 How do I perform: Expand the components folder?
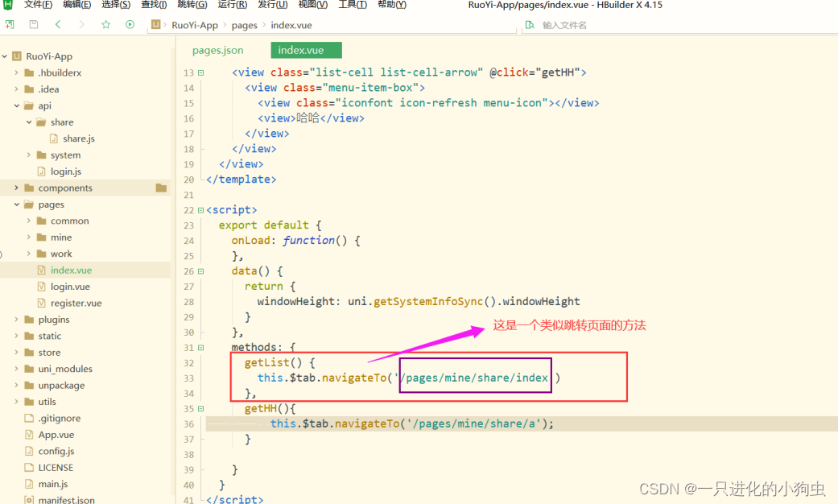[x=17, y=188]
